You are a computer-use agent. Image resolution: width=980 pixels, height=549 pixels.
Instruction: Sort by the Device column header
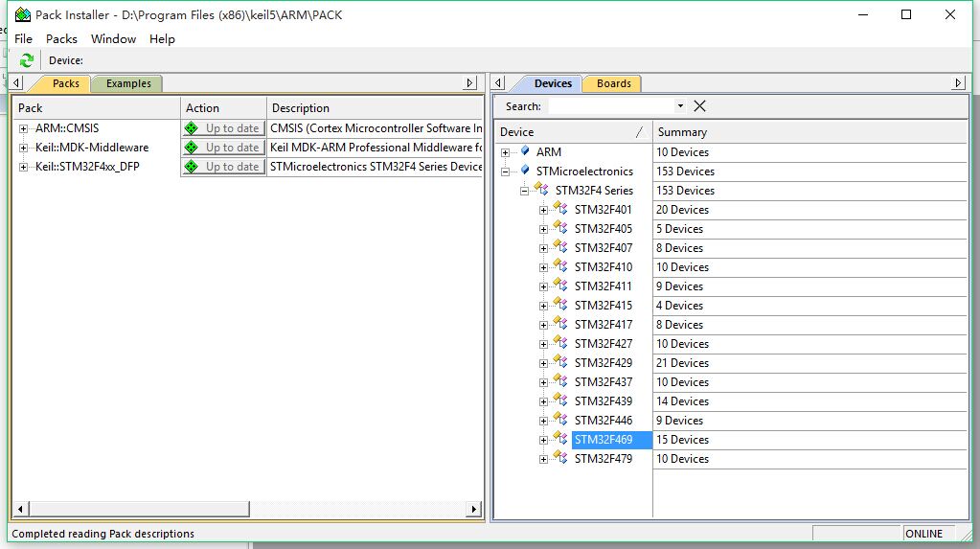click(573, 132)
